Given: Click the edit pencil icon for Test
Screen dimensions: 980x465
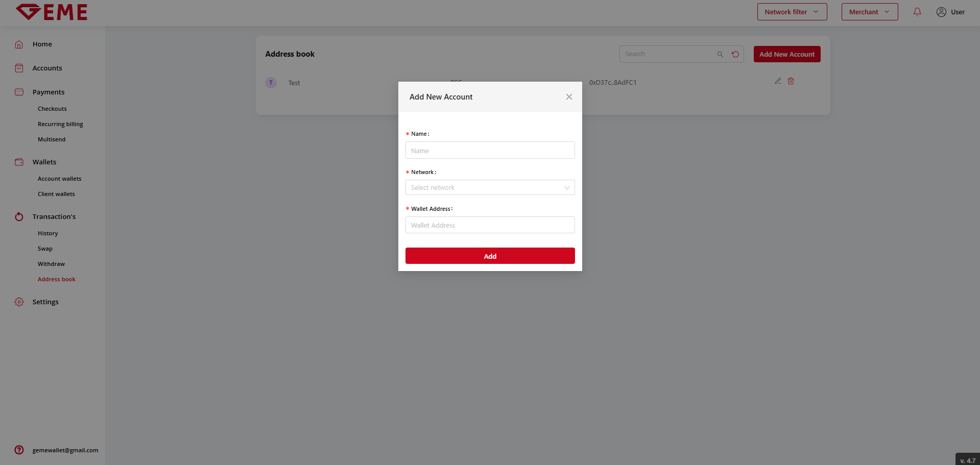Looking at the screenshot, I should (778, 81).
